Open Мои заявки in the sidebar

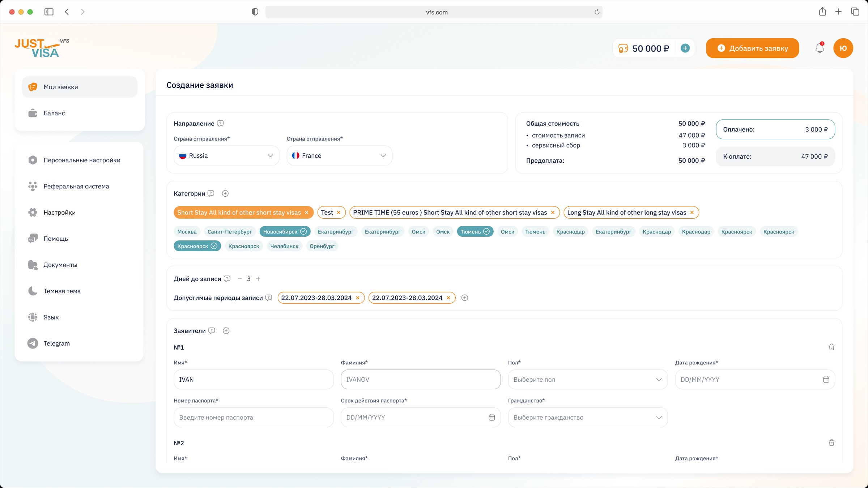[80, 87]
